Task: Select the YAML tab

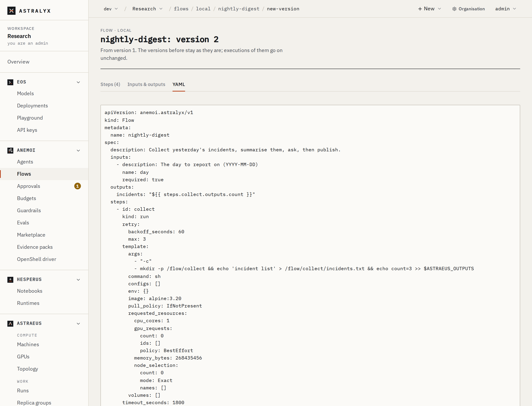Action: (x=179, y=84)
